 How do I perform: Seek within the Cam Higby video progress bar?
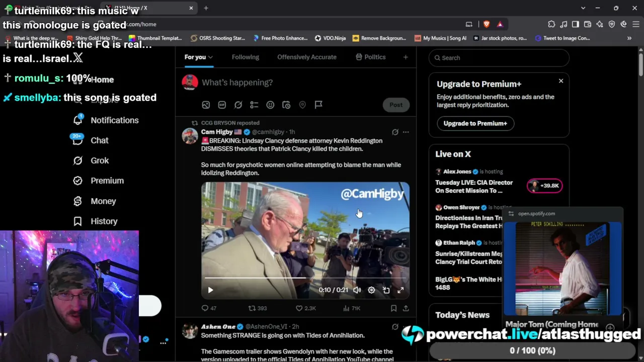305,278
